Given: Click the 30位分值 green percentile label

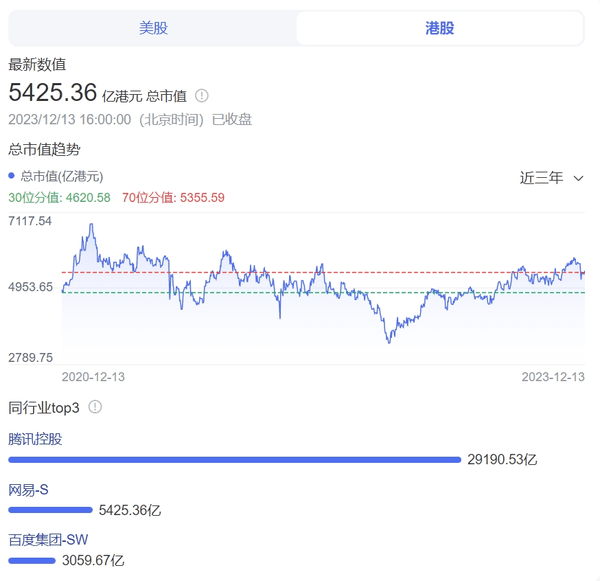Looking at the screenshot, I should click(x=59, y=197).
